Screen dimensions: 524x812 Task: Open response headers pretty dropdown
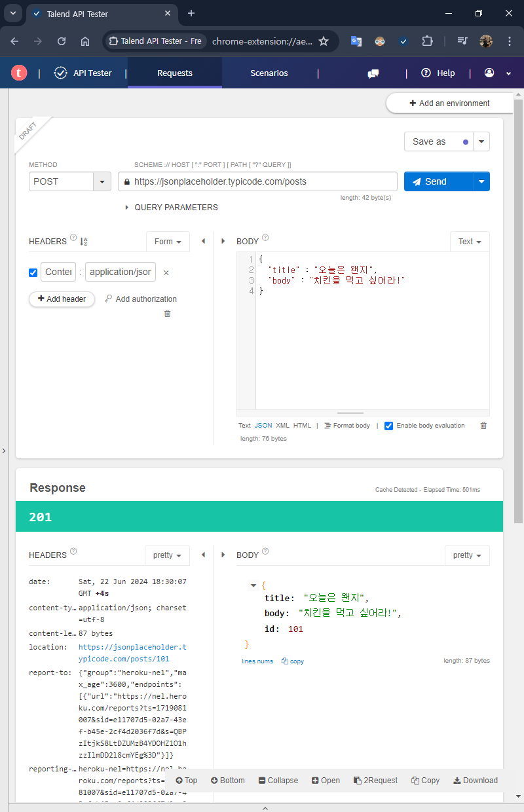tap(168, 555)
